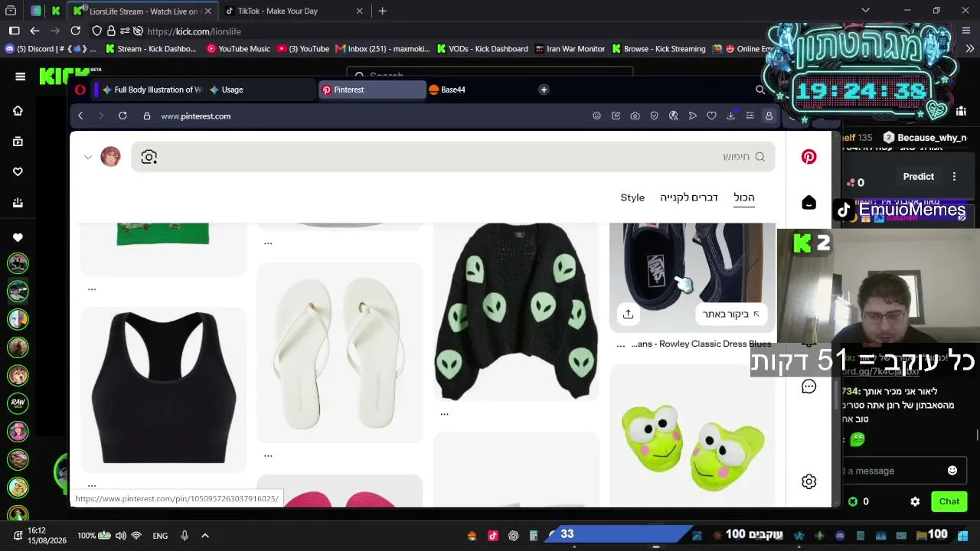This screenshot has height=551, width=980.
Task: Open more options under the black sports bra
Action: [92, 485]
